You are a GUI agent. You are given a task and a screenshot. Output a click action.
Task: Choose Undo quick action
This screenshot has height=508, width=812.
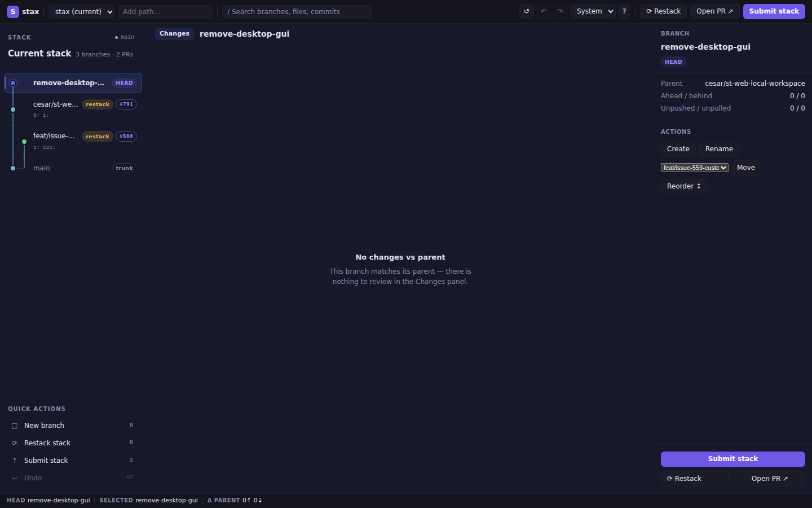click(x=73, y=478)
